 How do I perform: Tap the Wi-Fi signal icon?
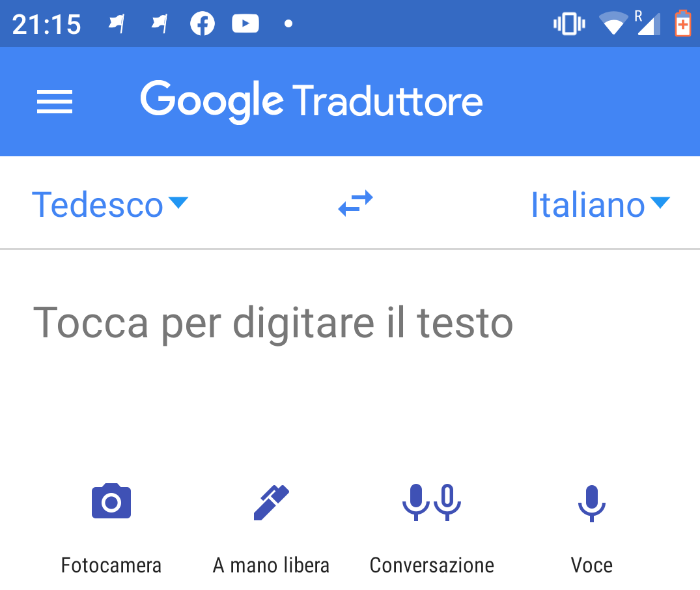(x=613, y=23)
